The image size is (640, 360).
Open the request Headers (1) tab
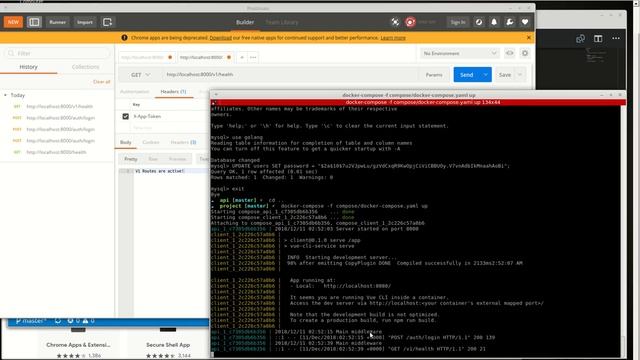click(x=173, y=92)
